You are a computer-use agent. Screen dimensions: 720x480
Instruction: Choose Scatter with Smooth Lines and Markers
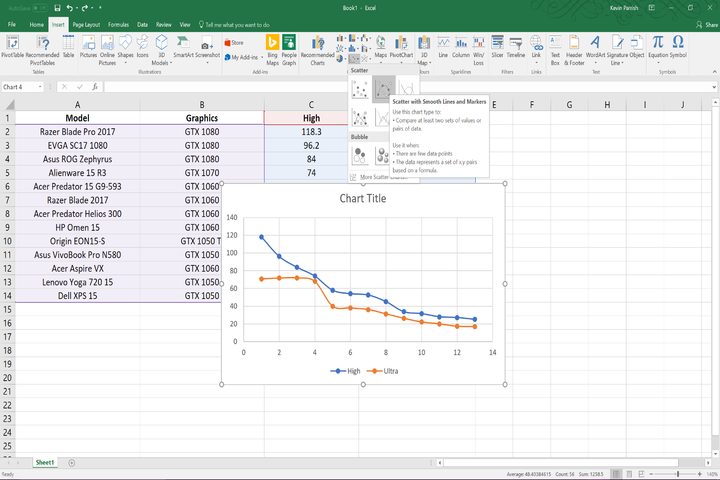point(383,89)
